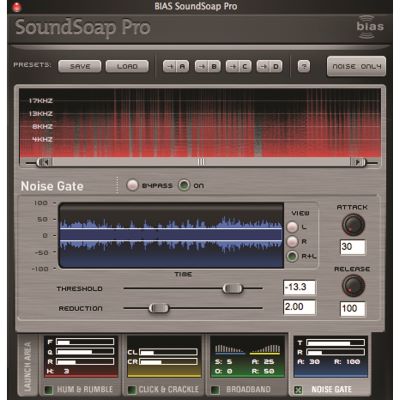Click the Hum & Rumble Q mini slider
Viewport: 400px width, 400px height.
pyautogui.click(x=85, y=352)
